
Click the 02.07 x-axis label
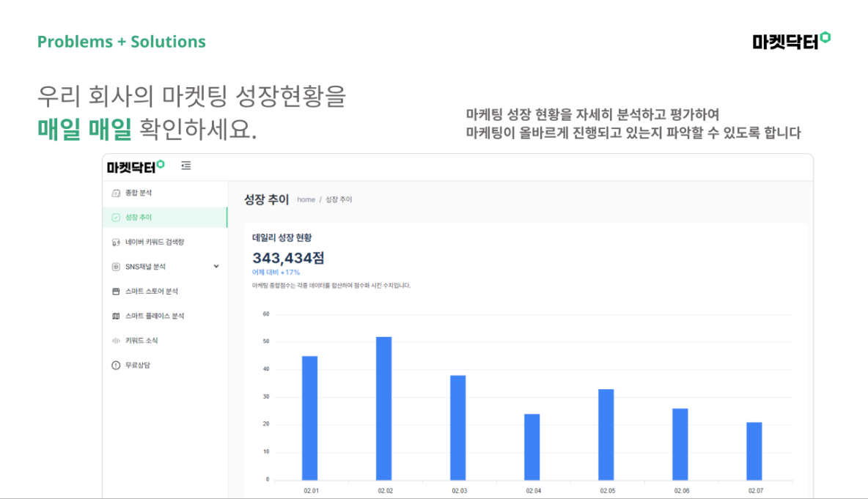[x=756, y=491]
